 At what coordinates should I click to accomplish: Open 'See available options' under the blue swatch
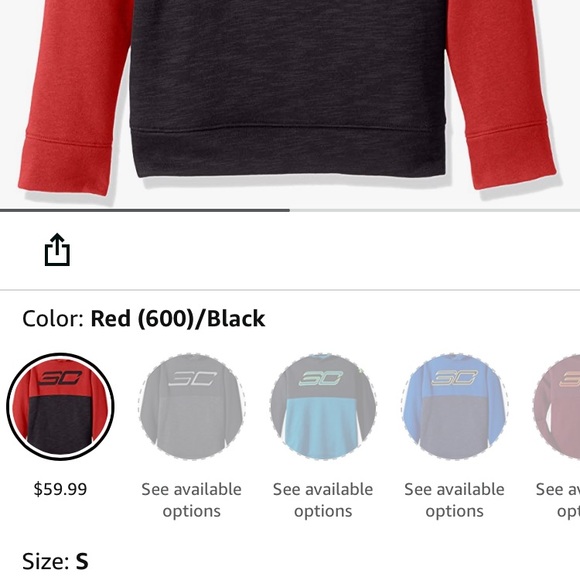[455, 500]
